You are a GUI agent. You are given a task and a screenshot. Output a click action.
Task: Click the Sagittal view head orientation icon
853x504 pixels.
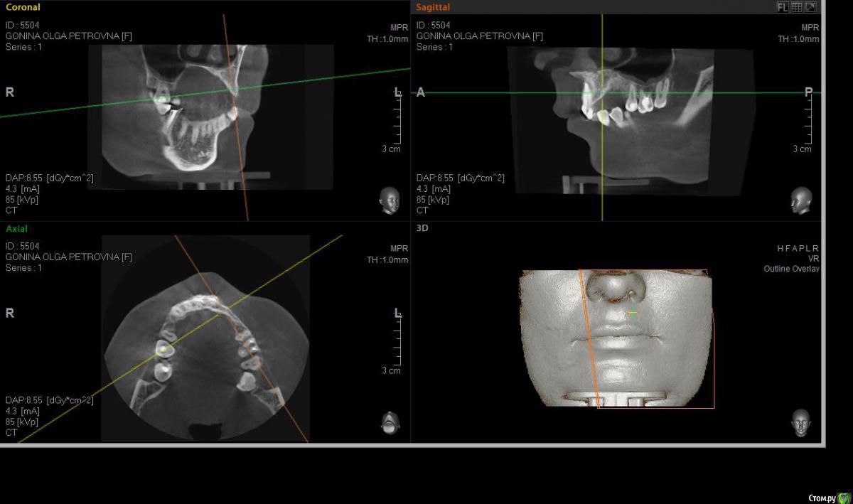pyautogui.click(x=801, y=200)
